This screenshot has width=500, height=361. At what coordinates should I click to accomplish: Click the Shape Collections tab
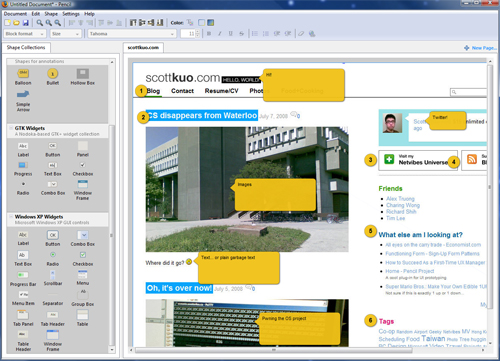(26, 48)
